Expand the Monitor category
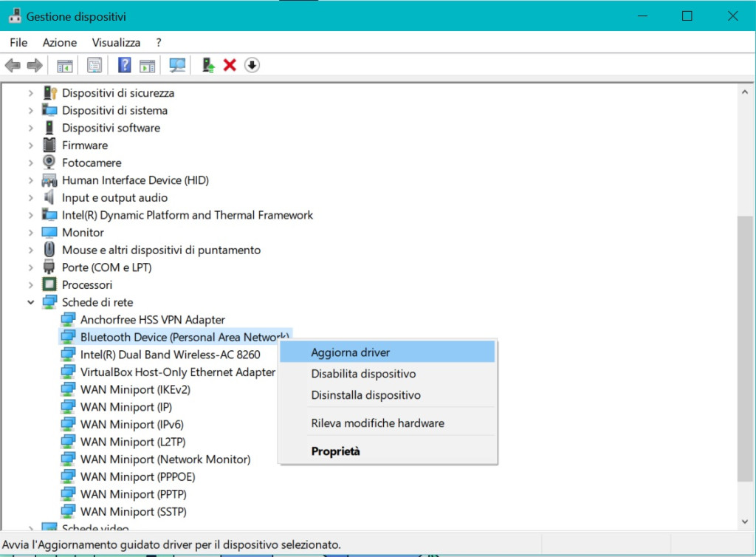756x557 pixels. click(31, 233)
